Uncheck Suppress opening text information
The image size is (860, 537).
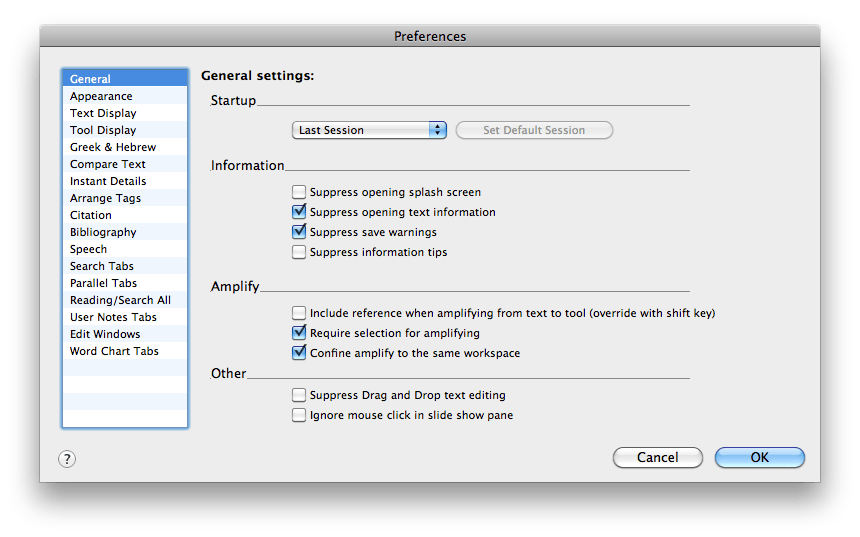click(x=299, y=212)
